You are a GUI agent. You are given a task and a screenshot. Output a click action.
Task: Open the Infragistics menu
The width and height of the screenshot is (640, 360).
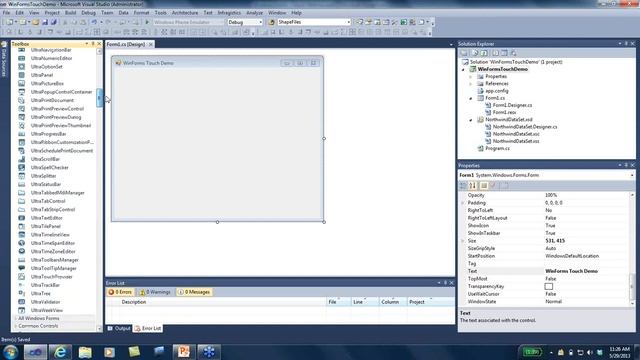pyautogui.click(x=229, y=13)
